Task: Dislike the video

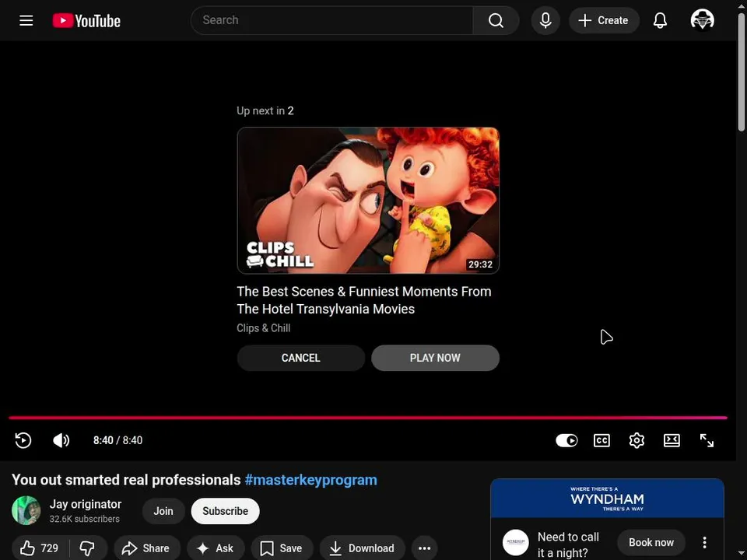Action: [x=88, y=548]
